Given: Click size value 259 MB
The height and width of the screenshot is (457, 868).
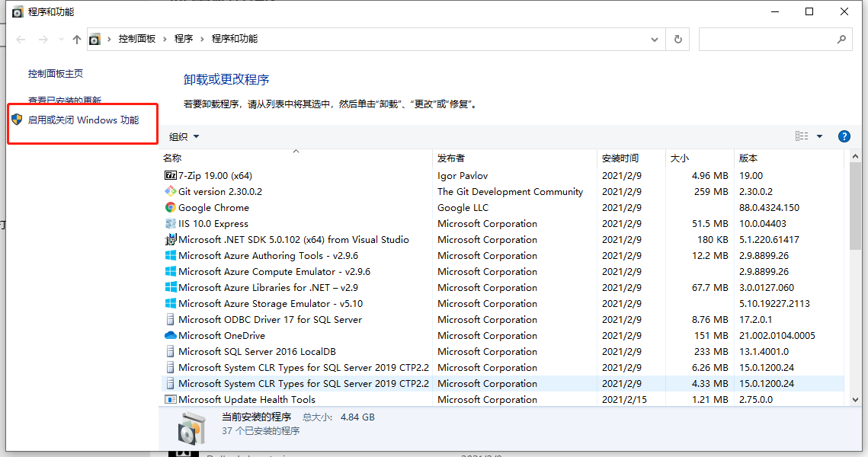Looking at the screenshot, I should point(711,192).
